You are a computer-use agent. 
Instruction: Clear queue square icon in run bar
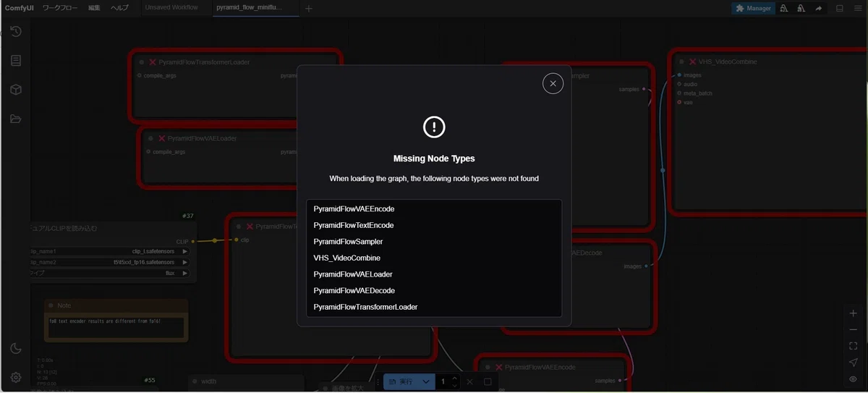click(x=488, y=381)
